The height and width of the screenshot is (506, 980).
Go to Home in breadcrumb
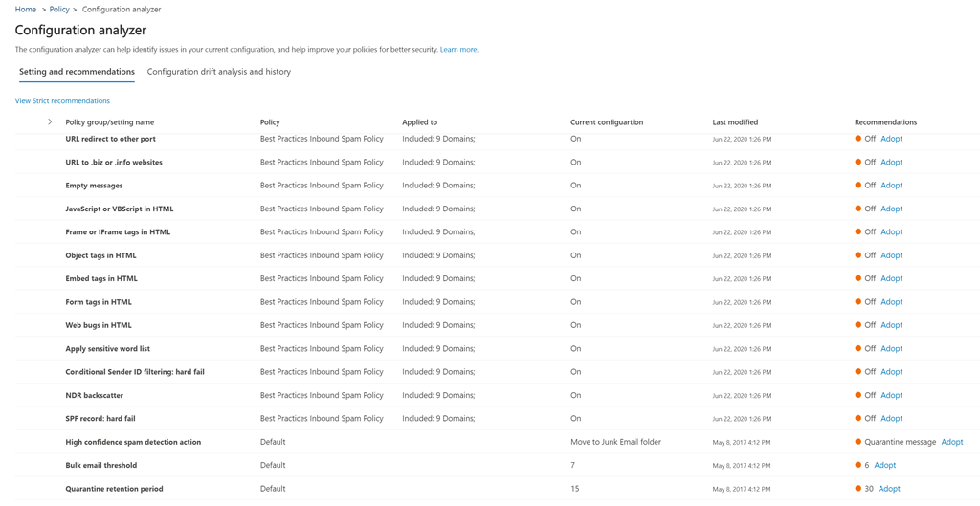click(x=26, y=10)
